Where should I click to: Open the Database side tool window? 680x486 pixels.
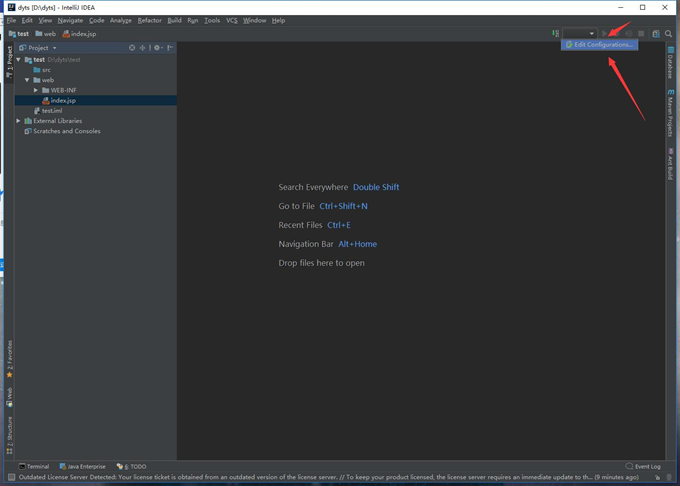tap(670, 63)
